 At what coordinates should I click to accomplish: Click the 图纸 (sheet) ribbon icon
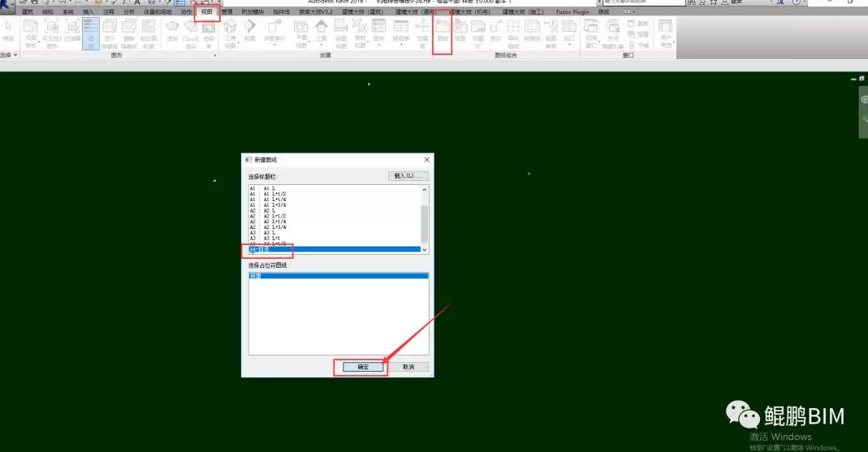tap(443, 32)
